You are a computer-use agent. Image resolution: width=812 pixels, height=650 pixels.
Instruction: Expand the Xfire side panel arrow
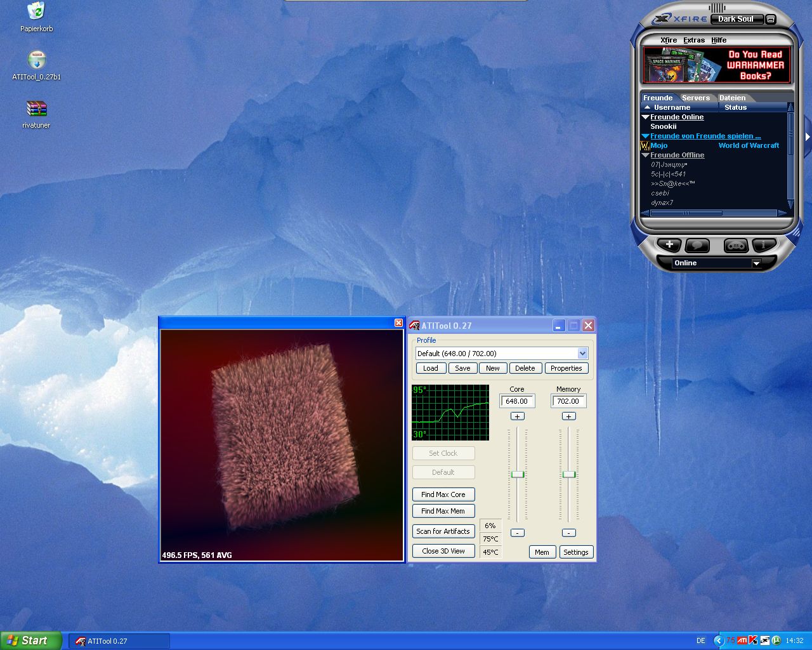808,136
